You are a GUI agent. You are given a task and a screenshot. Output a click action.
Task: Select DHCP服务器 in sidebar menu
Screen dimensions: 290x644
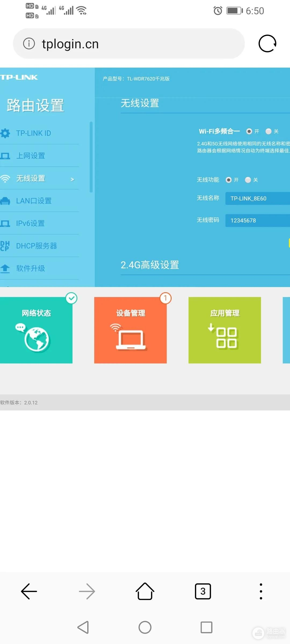(37, 246)
